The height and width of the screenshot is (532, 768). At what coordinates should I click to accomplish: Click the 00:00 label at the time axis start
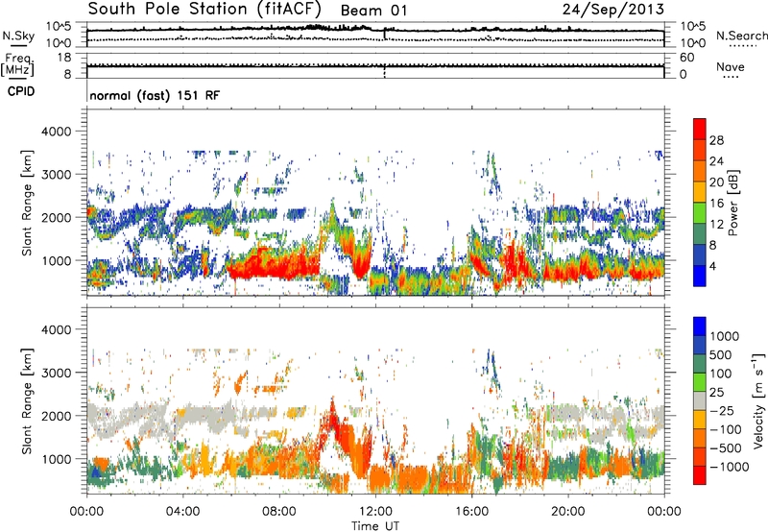[x=86, y=512]
